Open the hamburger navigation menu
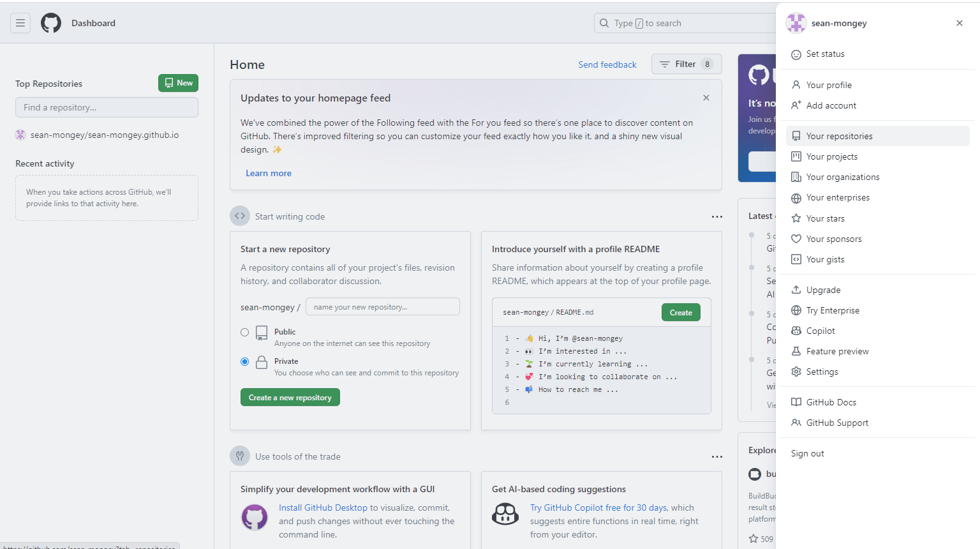 pos(20,23)
